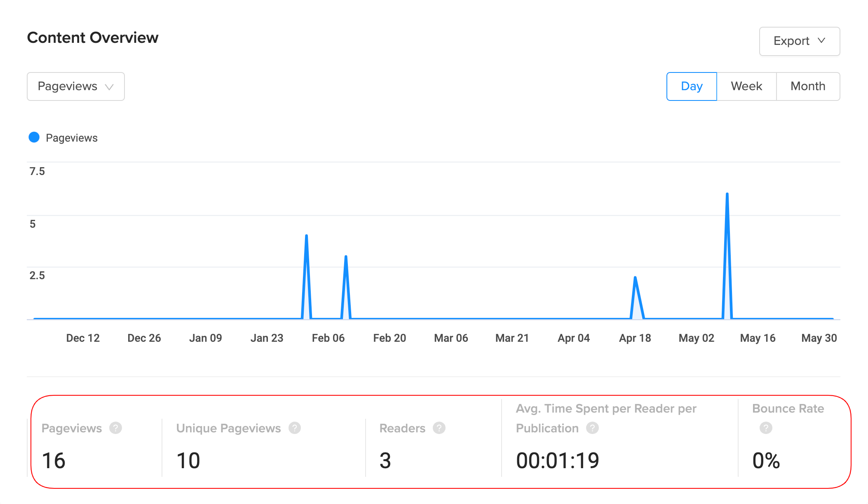Click the Readers help question mark icon
The image size is (868, 504).
coord(439,428)
